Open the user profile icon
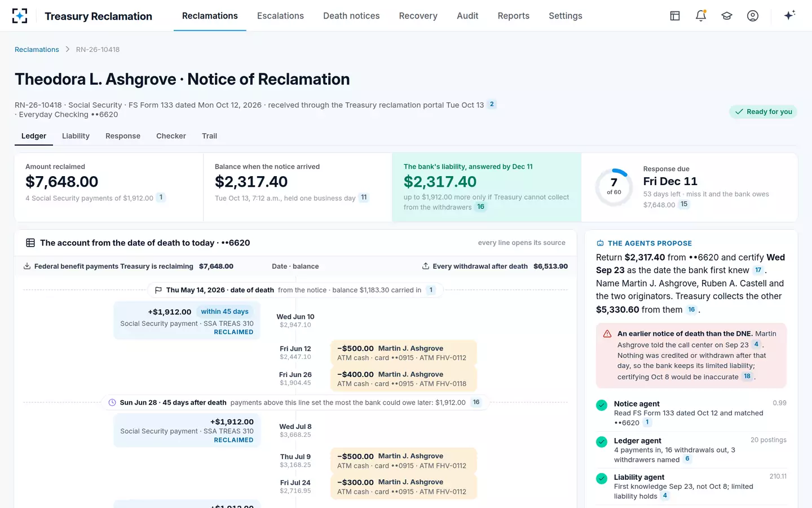This screenshot has width=812, height=508. pos(753,16)
